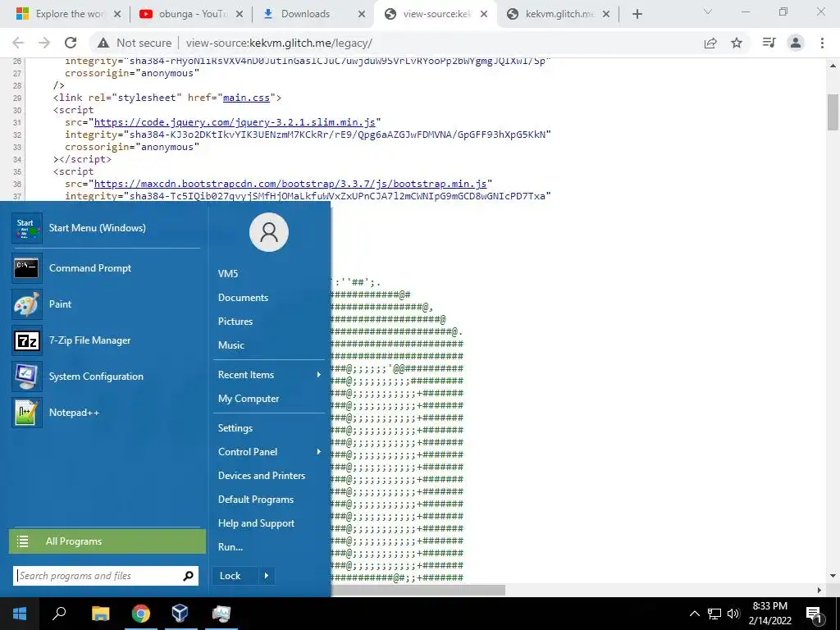The width and height of the screenshot is (840, 630).
Task: Click Chrome back arrow
Action: coord(18,43)
